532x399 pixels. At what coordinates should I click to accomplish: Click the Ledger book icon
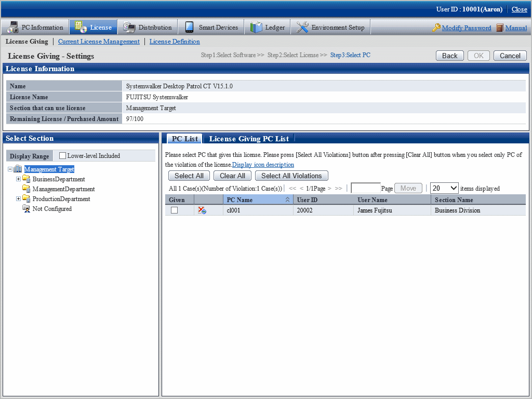click(256, 27)
